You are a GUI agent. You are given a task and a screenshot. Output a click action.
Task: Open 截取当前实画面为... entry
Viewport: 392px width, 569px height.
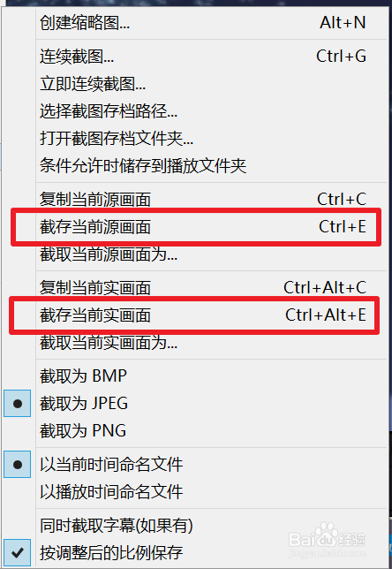pos(196,343)
